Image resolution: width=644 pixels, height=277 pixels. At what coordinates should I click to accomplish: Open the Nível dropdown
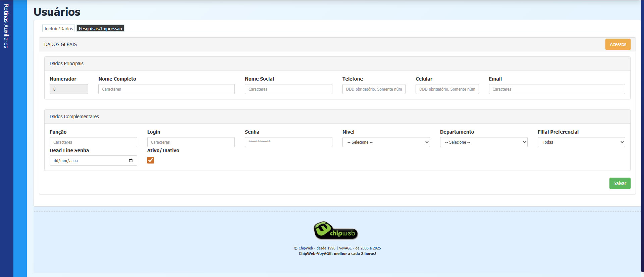pyautogui.click(x=386, y=142)
